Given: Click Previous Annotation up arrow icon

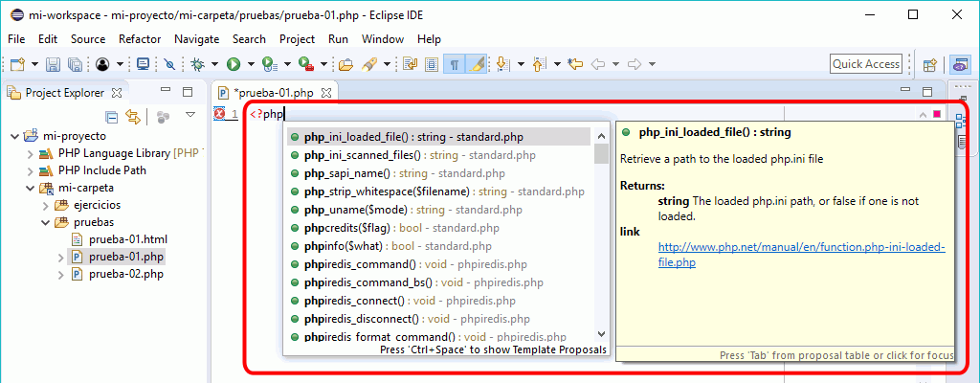Looking at the screenshot, I should [540, 64].
